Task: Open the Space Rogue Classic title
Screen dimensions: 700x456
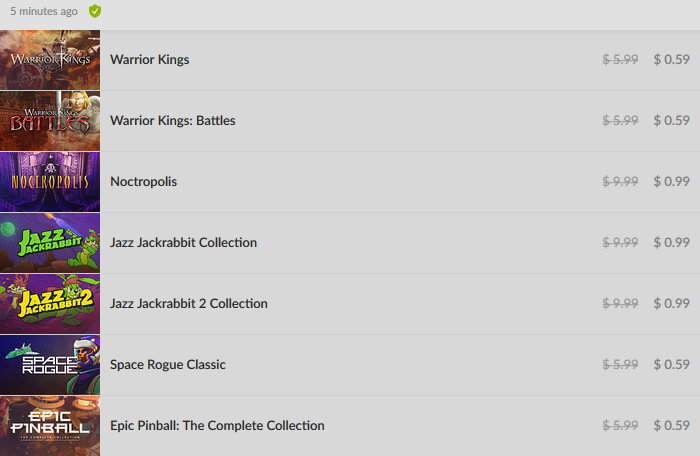Action: click(x=168, y=364)
